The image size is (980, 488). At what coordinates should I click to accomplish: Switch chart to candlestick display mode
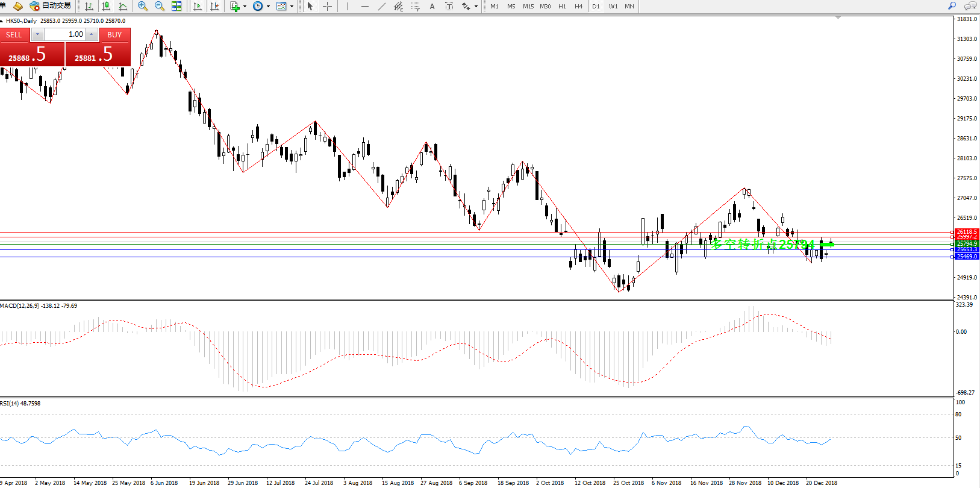click(x=106, y=6)
